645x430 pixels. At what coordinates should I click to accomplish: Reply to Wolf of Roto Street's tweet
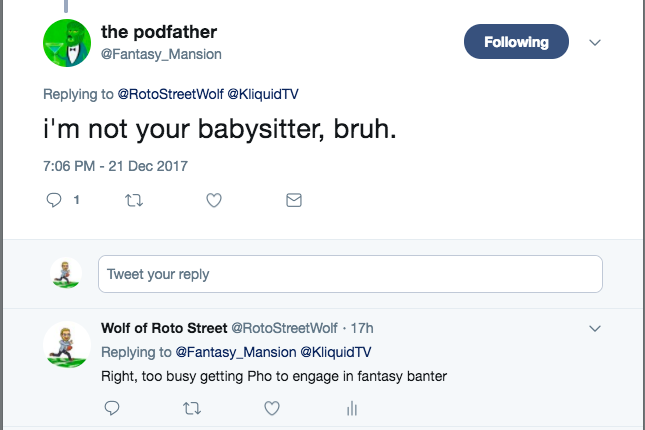pos(112,408)
